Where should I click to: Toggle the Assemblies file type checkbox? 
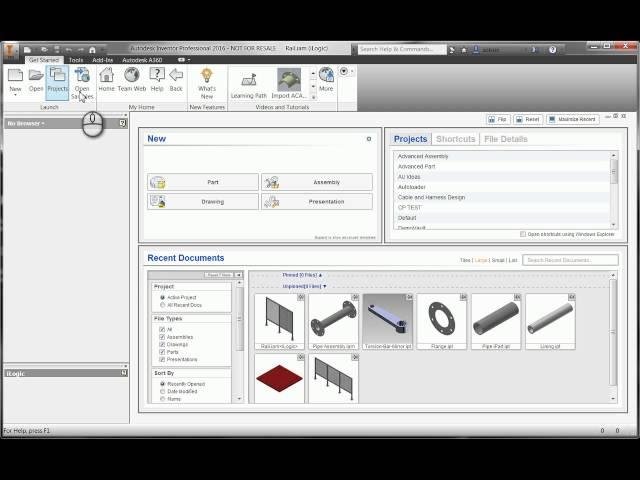pyautogui.click(x=162, y=337)
